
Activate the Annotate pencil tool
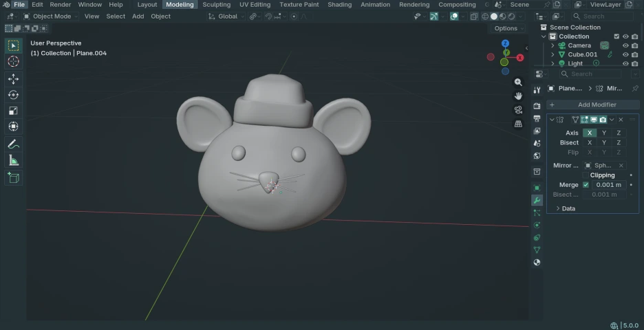[x=13, y=144]
